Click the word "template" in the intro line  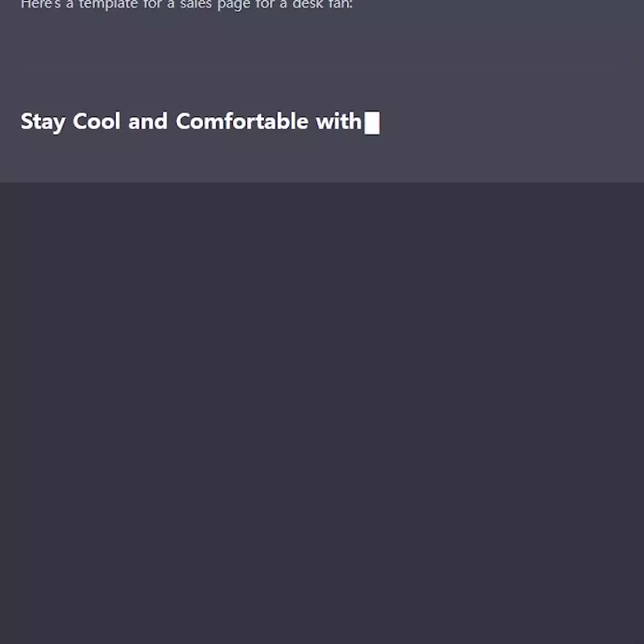(x=107, y=5)
